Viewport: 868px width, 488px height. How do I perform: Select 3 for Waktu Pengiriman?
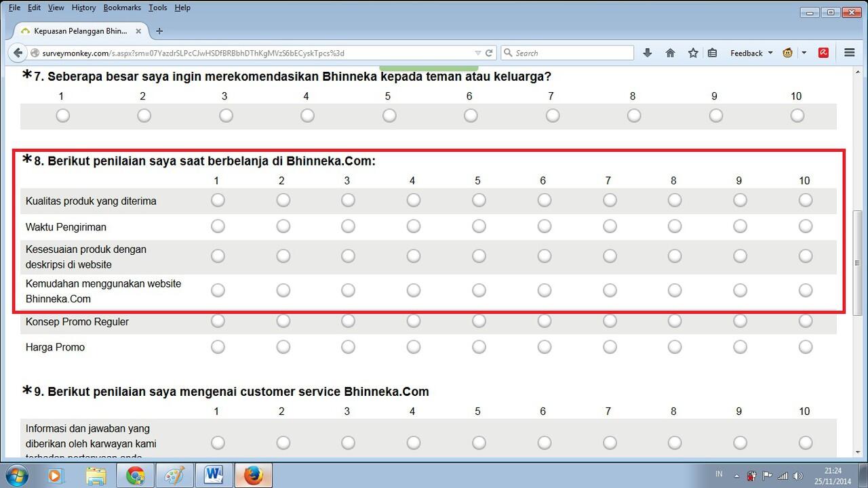click(x=348, y=226)
